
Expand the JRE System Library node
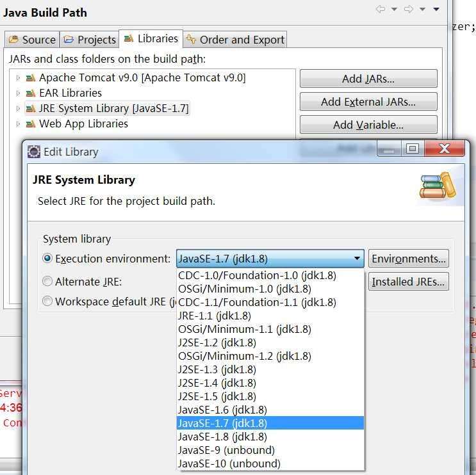[x=18, y=109]
